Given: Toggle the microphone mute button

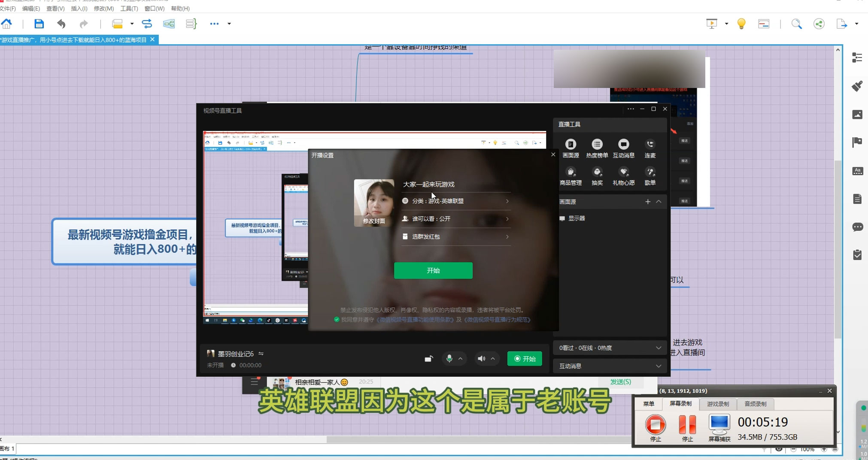Looking at the screenshot, I should [449, 359].
